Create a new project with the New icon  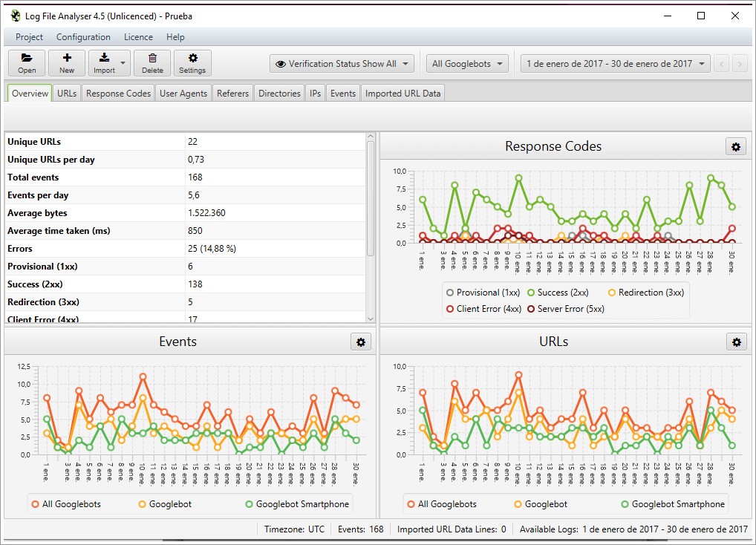66,63
